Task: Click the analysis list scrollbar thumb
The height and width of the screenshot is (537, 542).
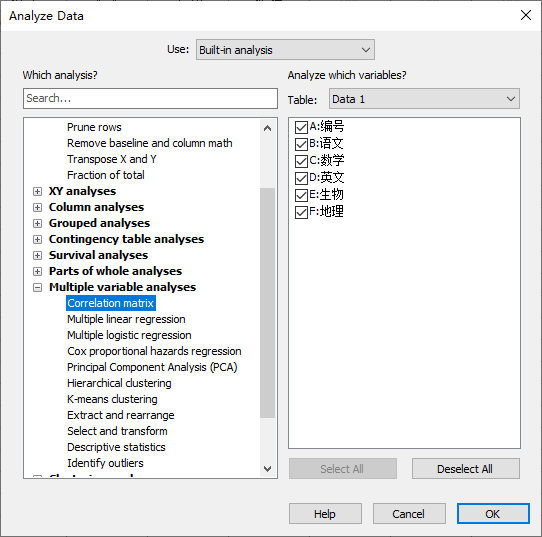Action: [x=267, y=303]
